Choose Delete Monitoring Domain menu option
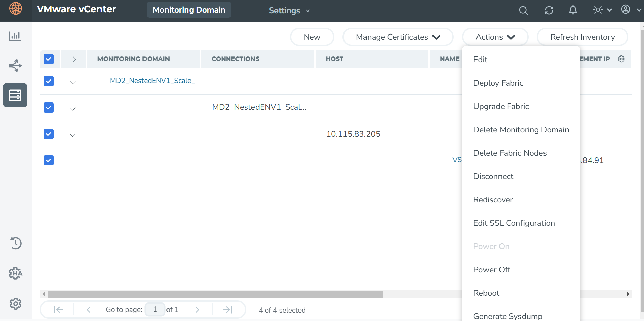Image resolution: width=644 pixels, height=321 pixels. tap(521, 130)
